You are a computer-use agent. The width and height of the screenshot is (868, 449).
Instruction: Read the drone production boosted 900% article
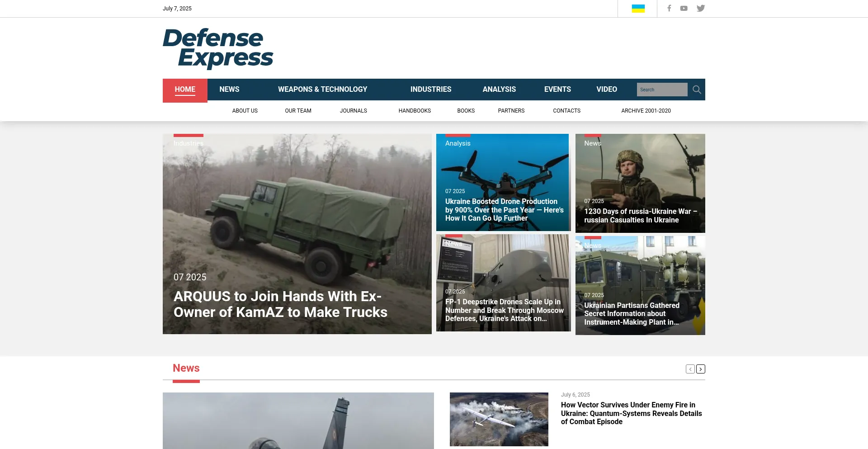coord(504,209)
